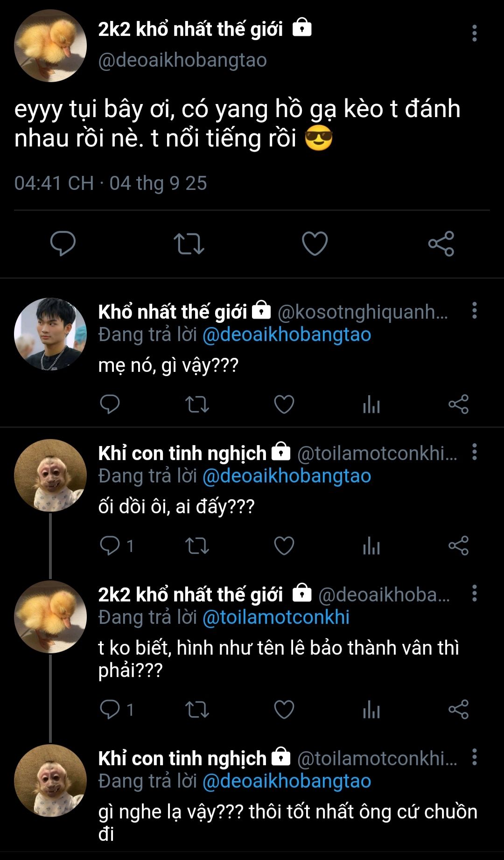Image resolution: width=504 pixels, height=860 pixels.
Task: Share the "ối dồi ôi, ai đấy???" reply
Action: [458, 545]
